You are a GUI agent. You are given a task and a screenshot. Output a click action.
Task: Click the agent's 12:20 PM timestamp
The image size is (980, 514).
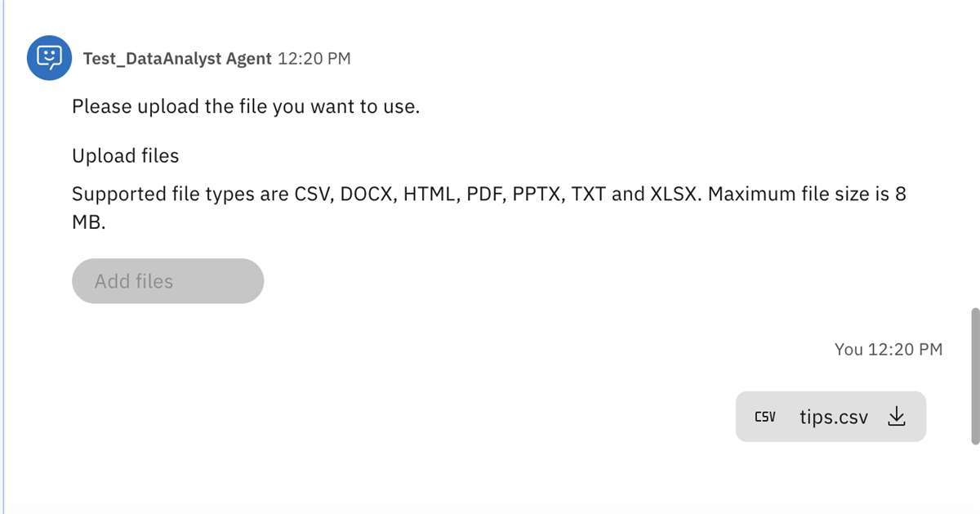tap(314, 59)
